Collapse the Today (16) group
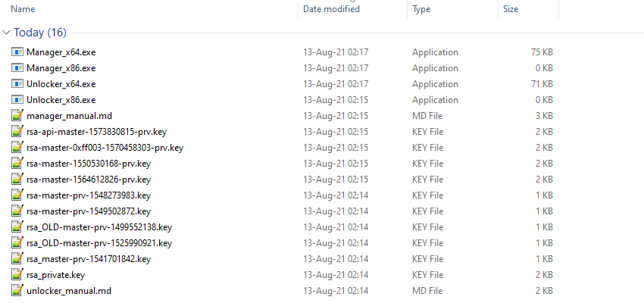 coord(8,33)
